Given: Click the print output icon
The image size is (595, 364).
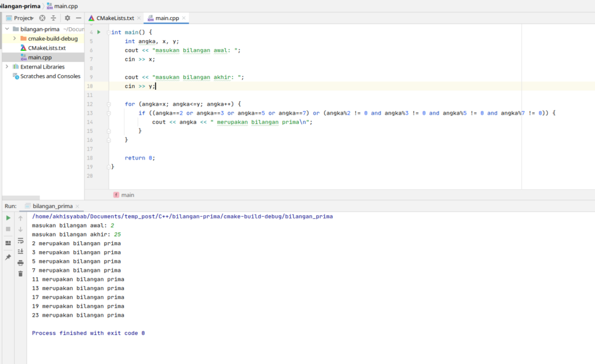Looking at the screenshot, I should (x=20, y=263).
